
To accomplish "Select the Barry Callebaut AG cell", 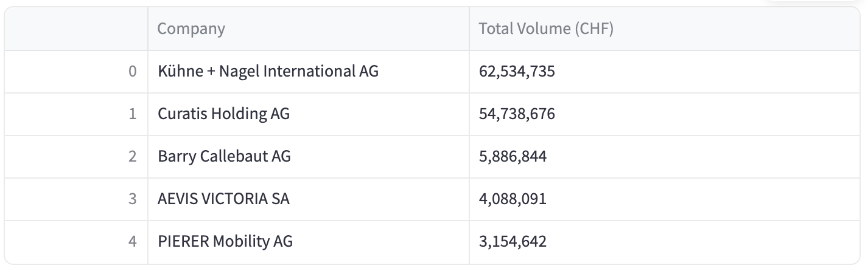I will 308,157.
